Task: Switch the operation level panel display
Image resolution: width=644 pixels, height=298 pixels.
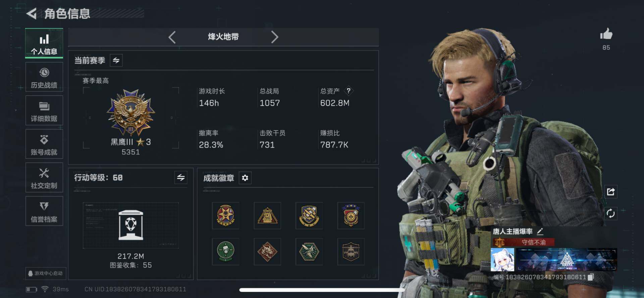Action: point(181,177)
